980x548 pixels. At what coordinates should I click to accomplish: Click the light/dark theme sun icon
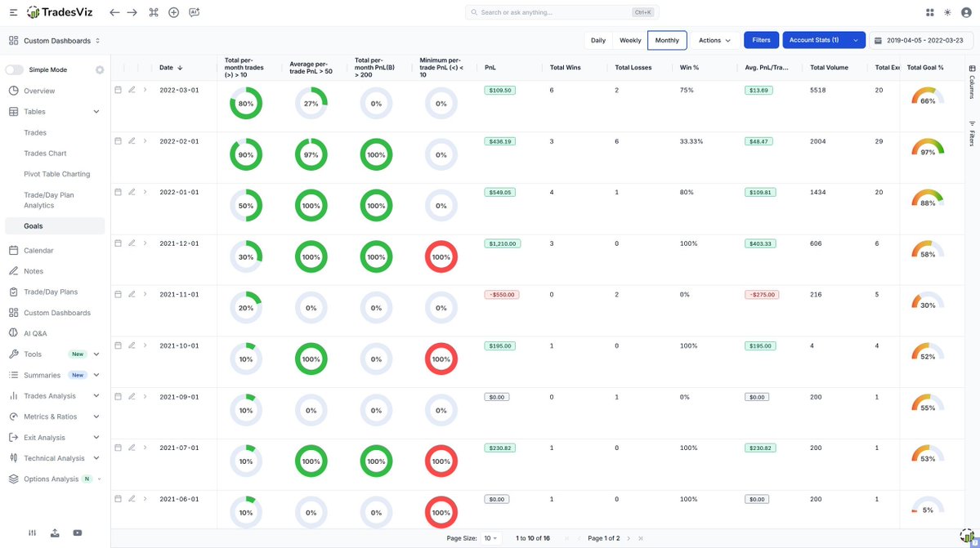(x=947, y=12)
